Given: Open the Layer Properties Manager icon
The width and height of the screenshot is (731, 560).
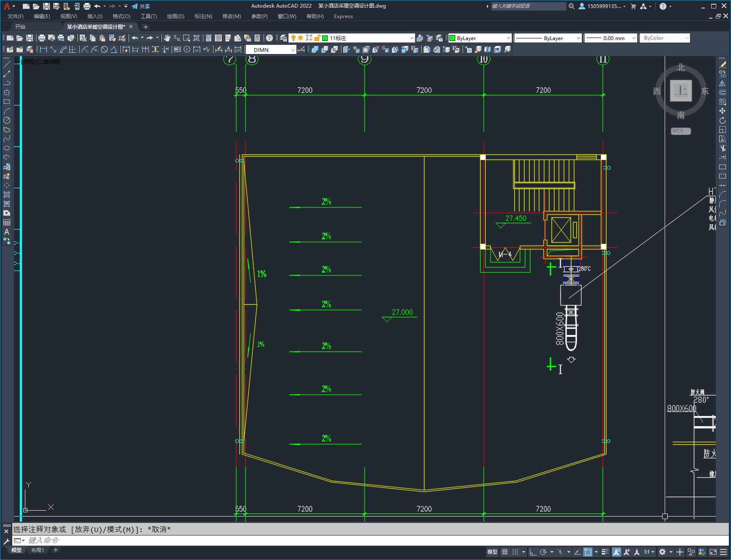Looking at the screenshot, I should pyautogui.click(x=283, y=38).
